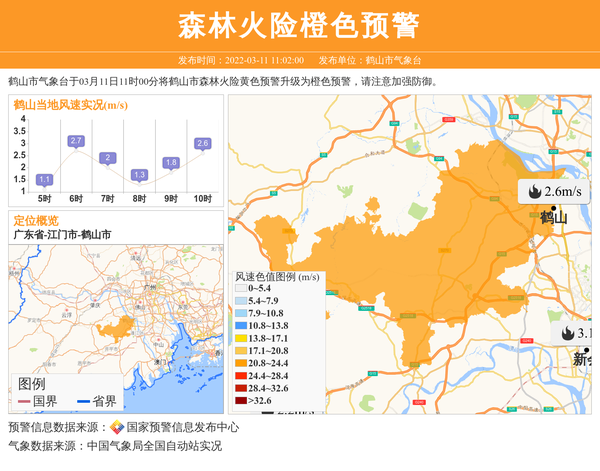Select the 1.1 wind speed marker at 5时
Viewport: 600px width, 471px height.
click(x=44, y=180)
